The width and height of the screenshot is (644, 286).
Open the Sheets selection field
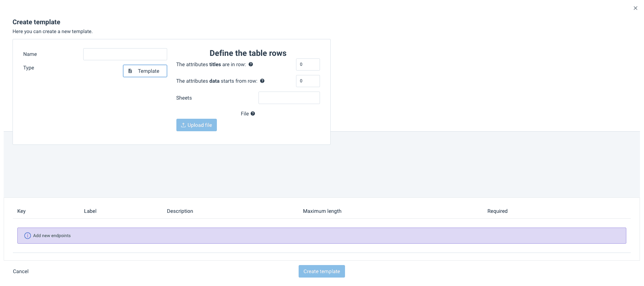point(289,98)
